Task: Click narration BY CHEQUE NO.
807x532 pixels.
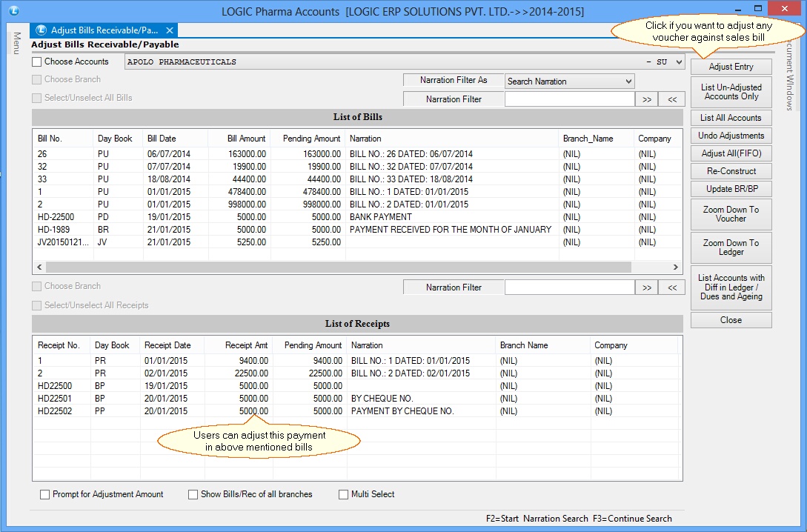Action: [x=382, y=399]
